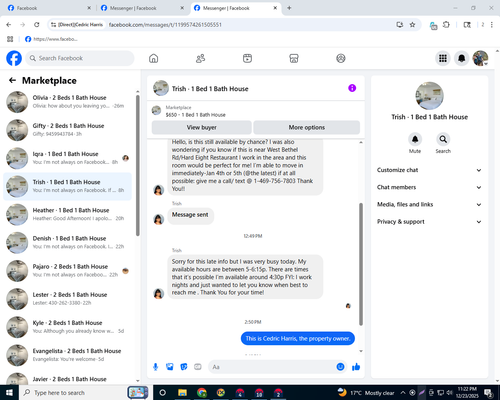Open a new browser tab

[289, 8]
